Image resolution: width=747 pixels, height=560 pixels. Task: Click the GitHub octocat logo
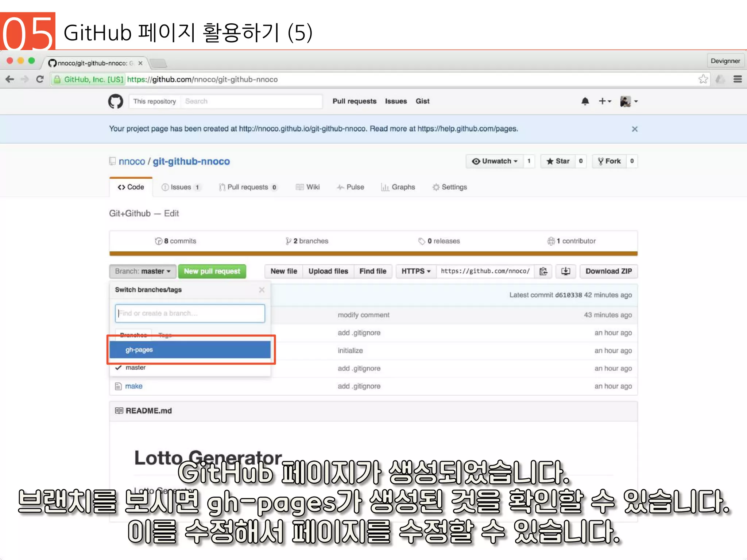[x=116, y=101]
